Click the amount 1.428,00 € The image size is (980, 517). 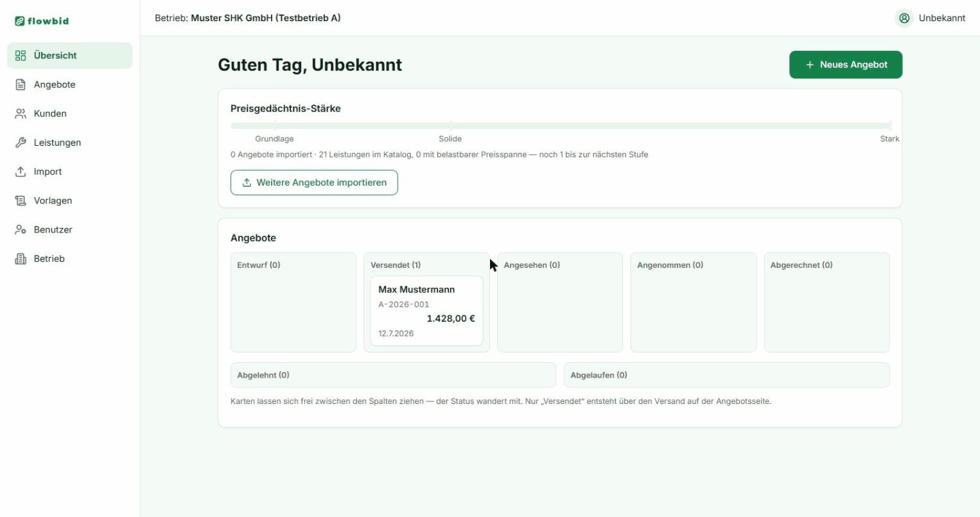tap(451, 319)
